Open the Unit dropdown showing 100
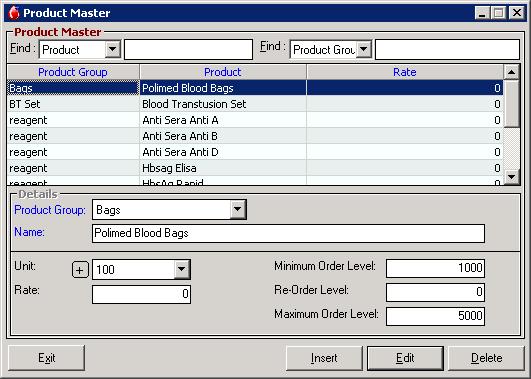 (x=182, y=270)
